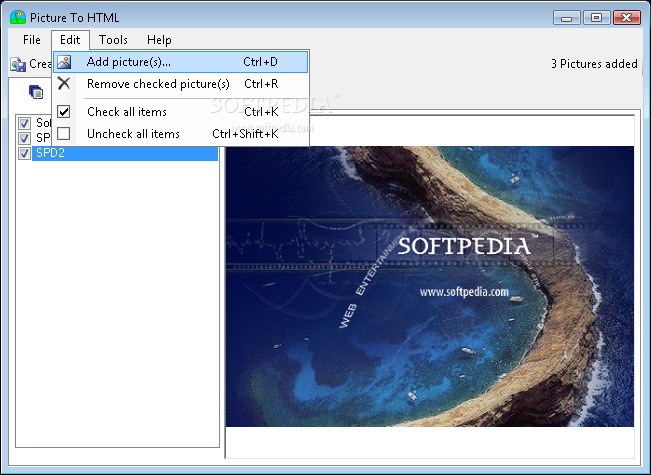Click the X icon beside Remove checked picture(s)
651x475 pixels.
(64, 83)
